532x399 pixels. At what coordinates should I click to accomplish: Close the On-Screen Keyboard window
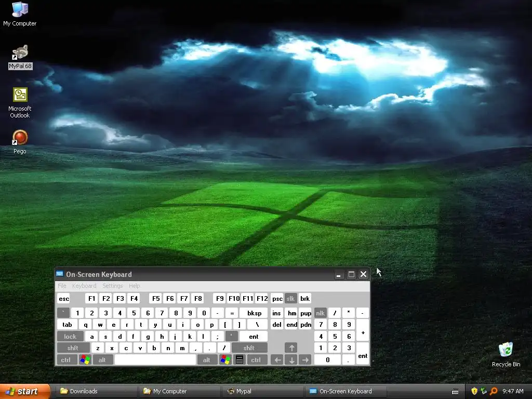tap(363, 274)
